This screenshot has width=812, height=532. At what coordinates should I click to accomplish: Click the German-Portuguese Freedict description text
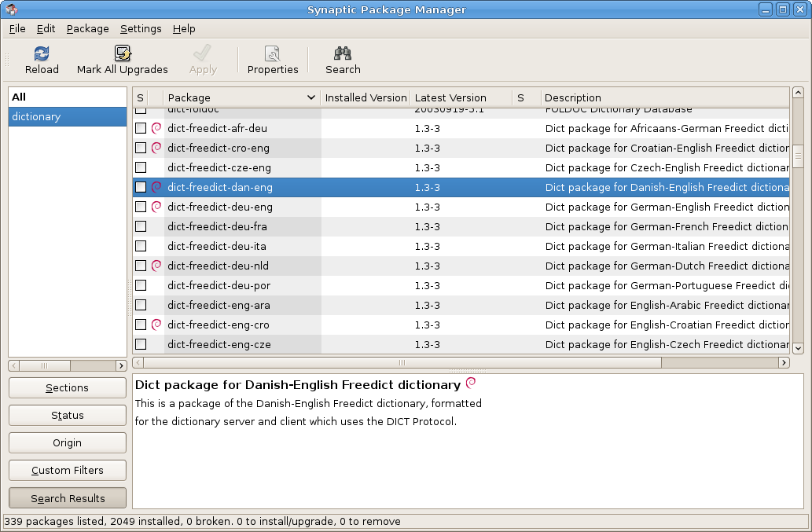667,285
